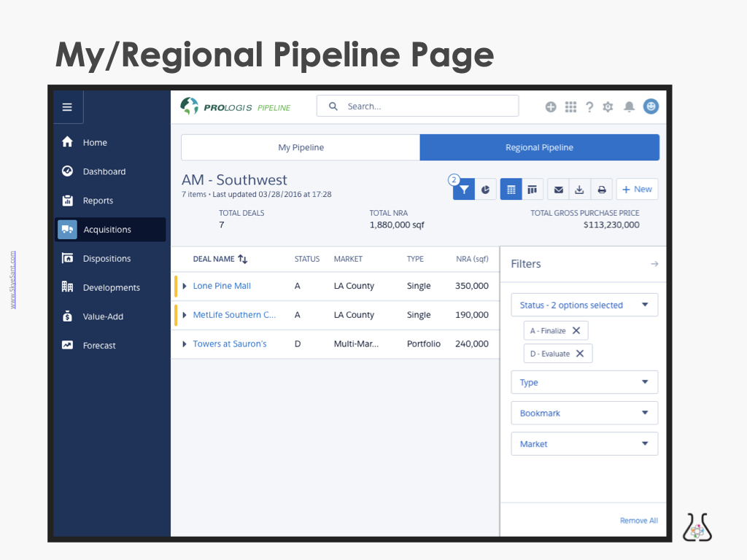This screenshot has height=560, width=747.
Task: Click the TYPE column header
Action: coord(415,259)
